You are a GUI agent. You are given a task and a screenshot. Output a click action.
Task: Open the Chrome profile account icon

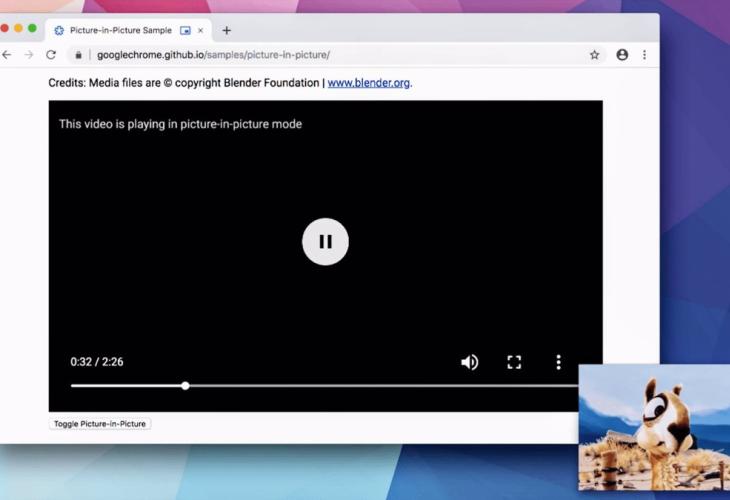coord(622,55)
